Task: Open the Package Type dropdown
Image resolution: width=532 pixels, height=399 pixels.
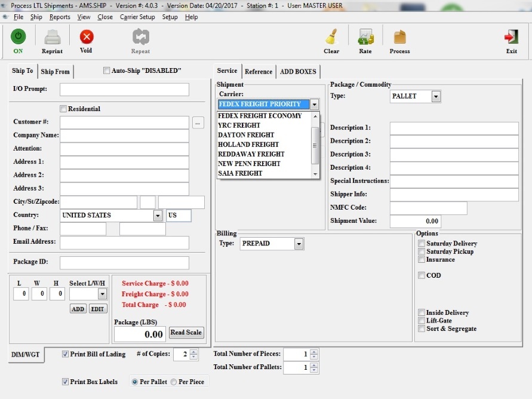Action: point(436,96)
